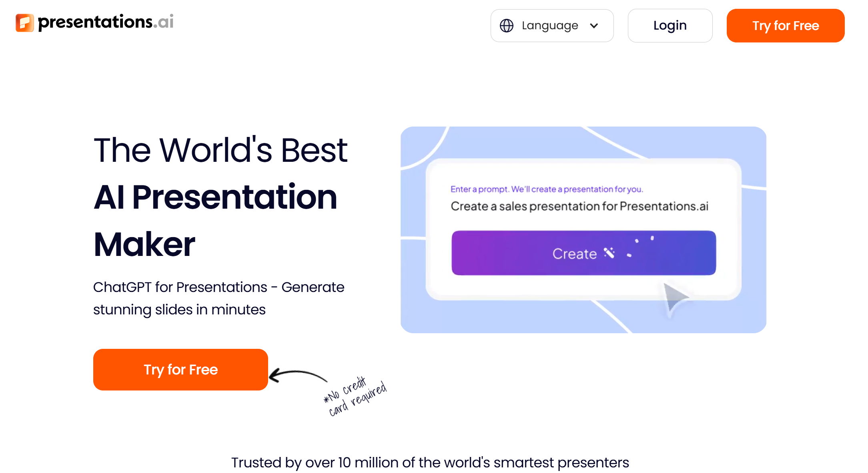Viewport: 868px width, 473px height.
Task: Click the presentations.ai wordmark text
Action: [105, 22]
